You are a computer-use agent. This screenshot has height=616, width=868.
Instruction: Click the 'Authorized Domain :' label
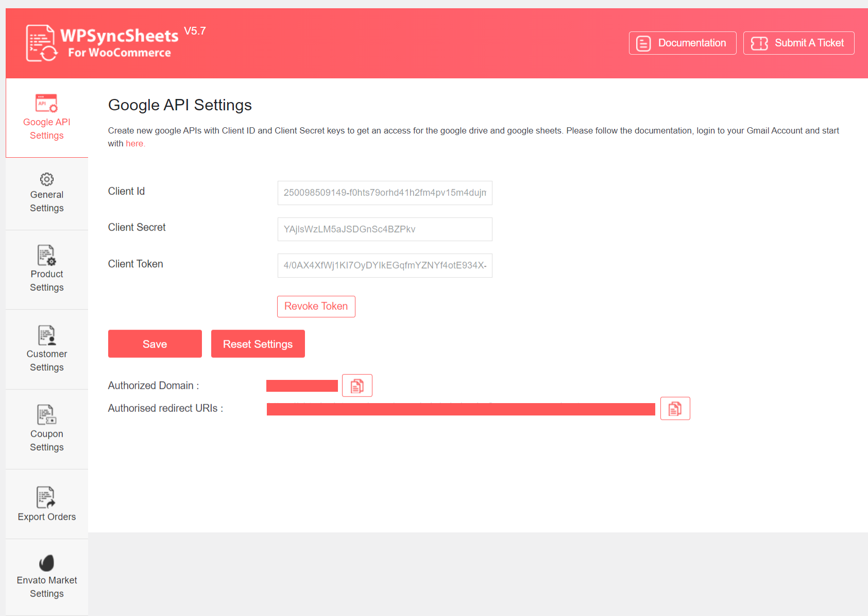154,386
